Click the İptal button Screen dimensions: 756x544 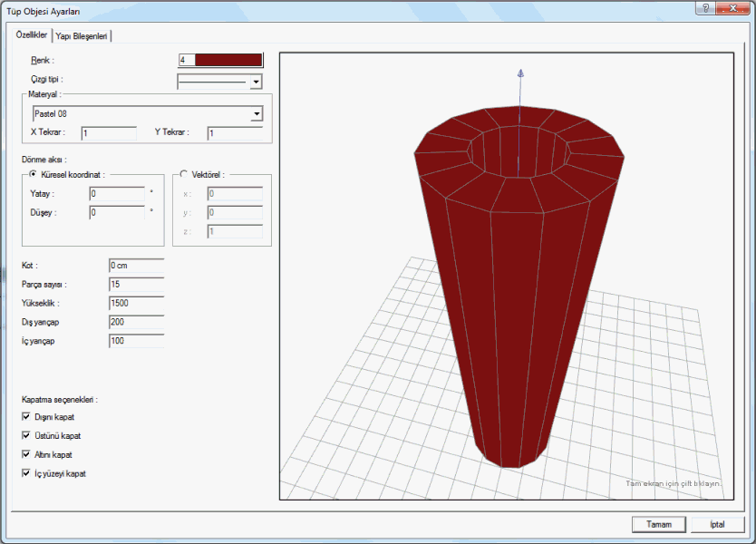click(x=717, y=524)
